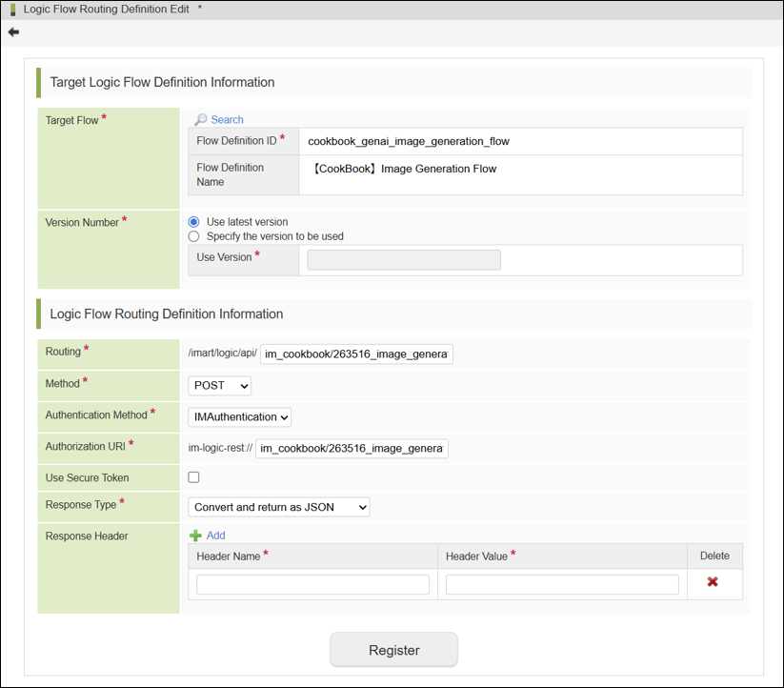Click the Header Name input box
The height and width of the screenshot is (688, 784).
tap(312, 585)
